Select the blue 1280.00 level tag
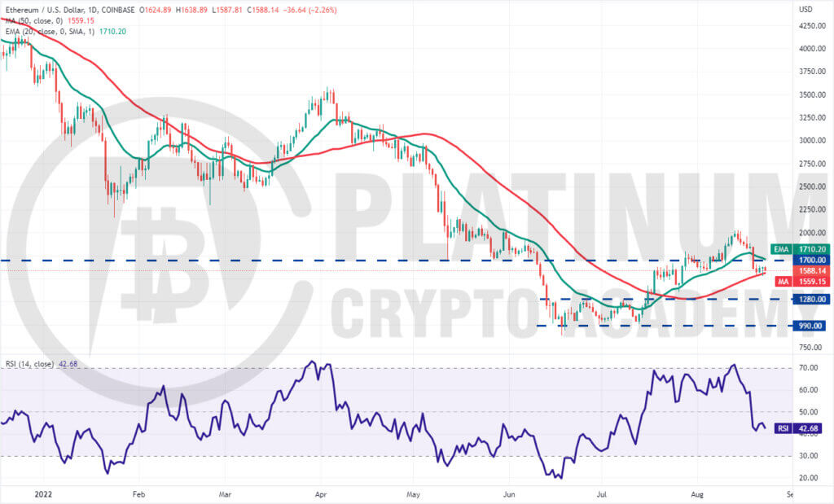 pos(811,300)
